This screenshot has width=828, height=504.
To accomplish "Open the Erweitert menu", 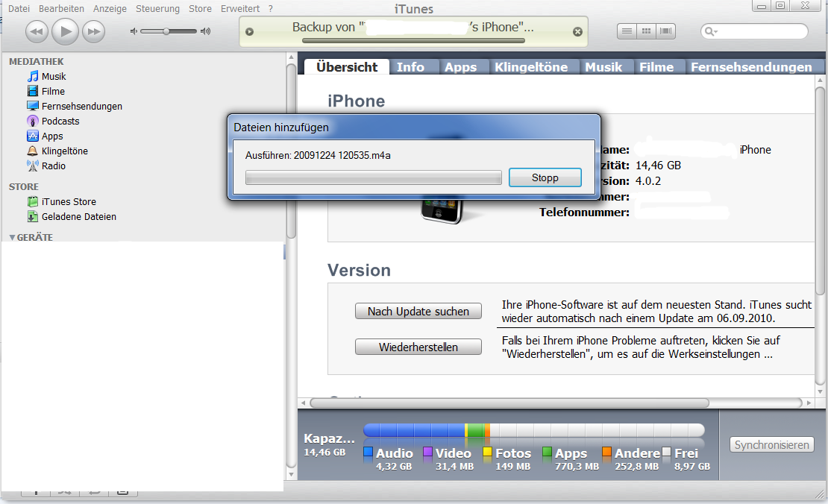I will point(239,9).
